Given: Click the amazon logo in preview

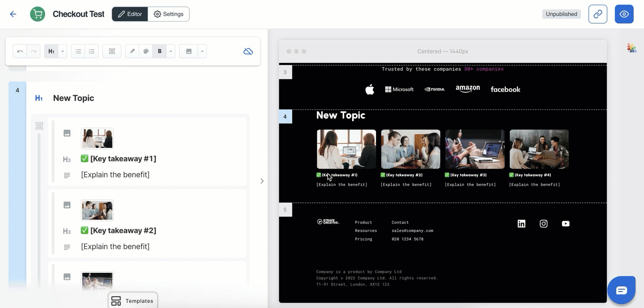Looking at the screenshot, I should point(468,89).
